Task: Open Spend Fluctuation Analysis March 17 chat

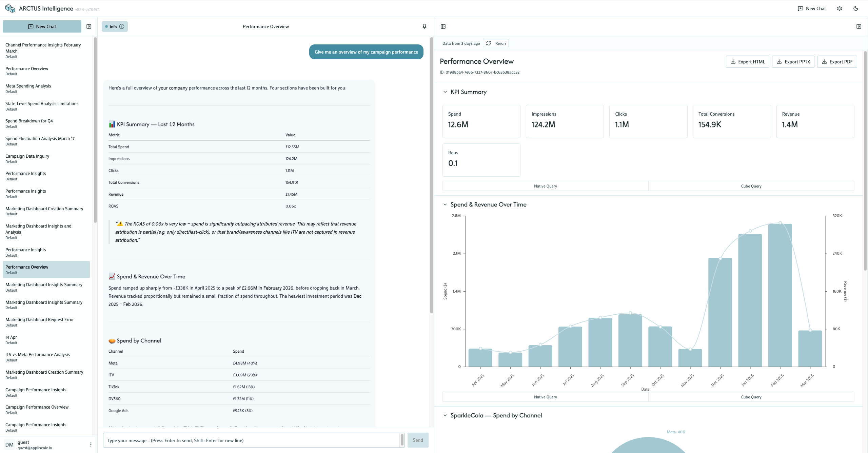Action: click(x=46, y=141)
